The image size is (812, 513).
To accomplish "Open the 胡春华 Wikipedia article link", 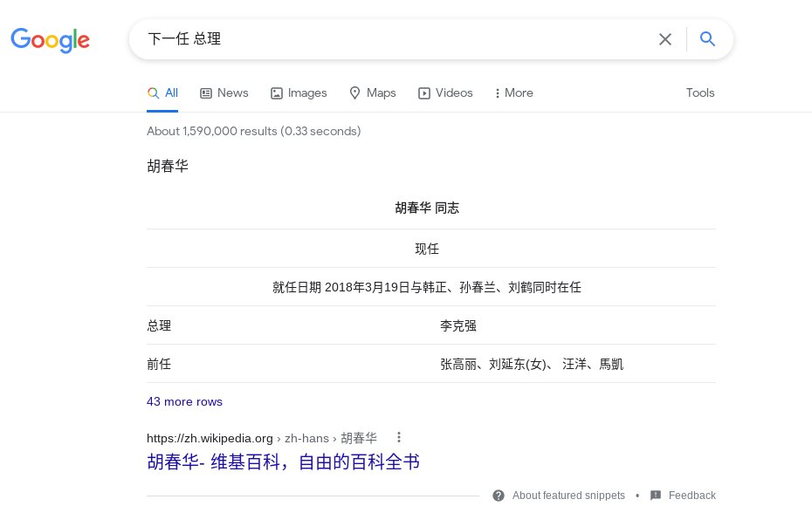I will click(x=283, y=462).
